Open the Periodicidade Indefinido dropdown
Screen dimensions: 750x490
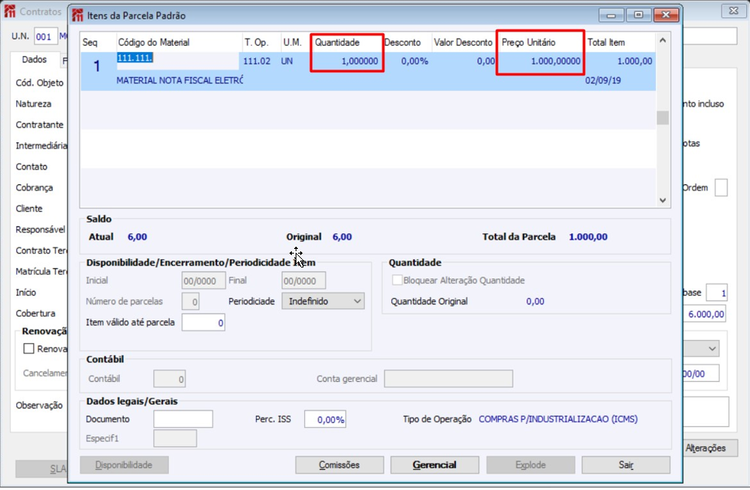[x=323, y=301]
